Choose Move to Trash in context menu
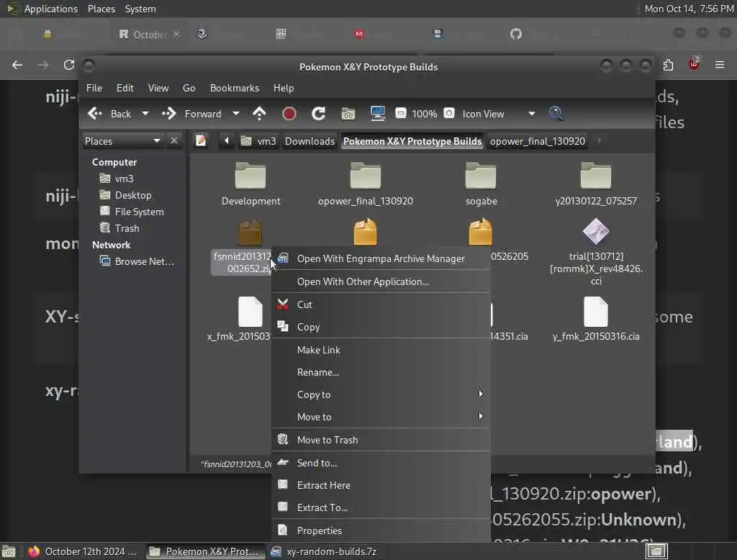This screenshot has height=560, width=737. pos(381,440)
